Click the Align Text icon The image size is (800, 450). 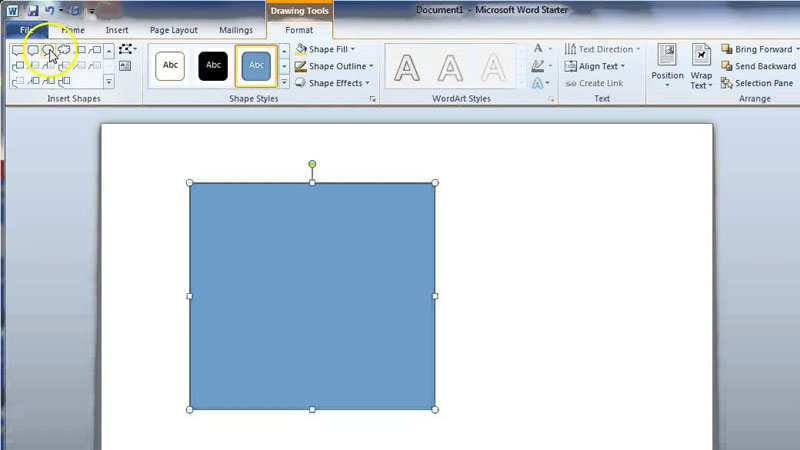(x=570, y=66)
